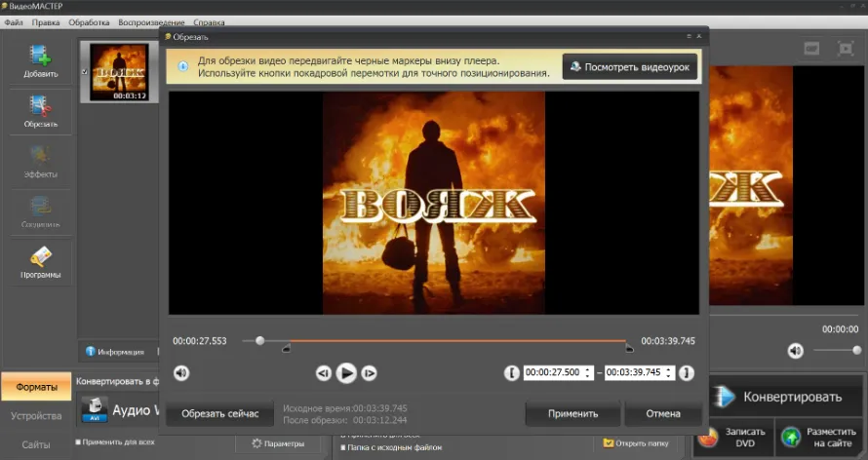
Task: Switch to the Сайты tab
Action: (36, 444)
